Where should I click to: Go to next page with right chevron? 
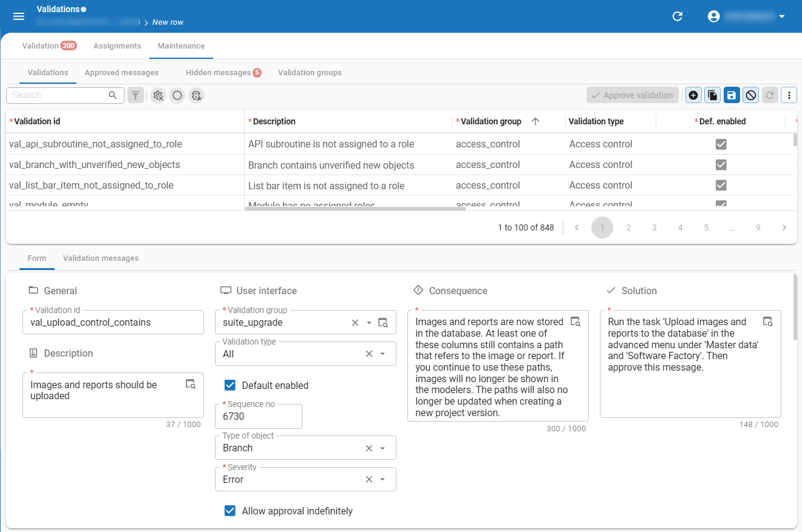pyautogui.click(x=784, y=227)
